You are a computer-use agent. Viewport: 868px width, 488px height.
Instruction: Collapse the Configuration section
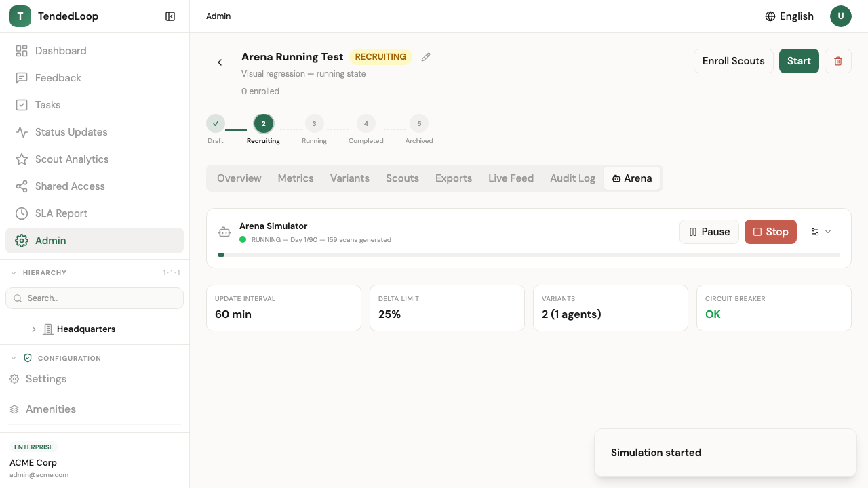tap(14, 358)
